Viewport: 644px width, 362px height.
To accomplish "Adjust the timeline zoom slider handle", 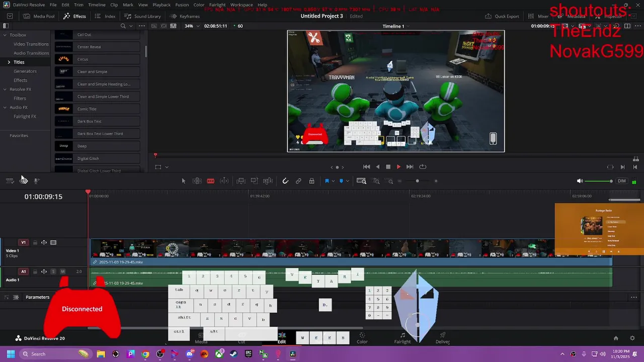I will click(x=417, y=181).
